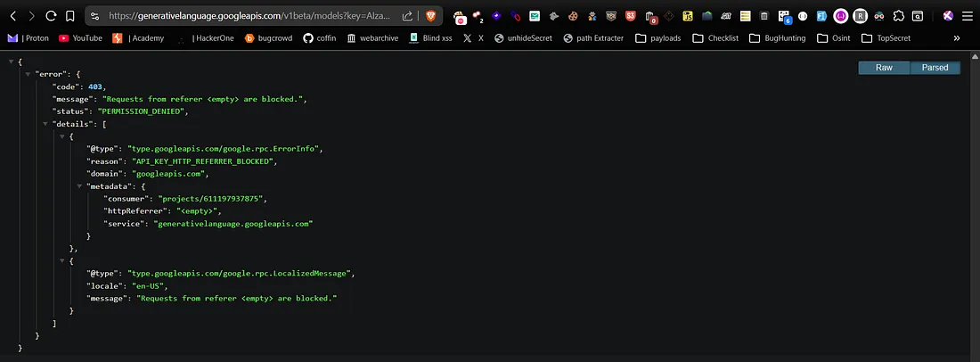Reload the page with the refresh icon
Viewport: 980px width, 362px height.
point(52,16)
